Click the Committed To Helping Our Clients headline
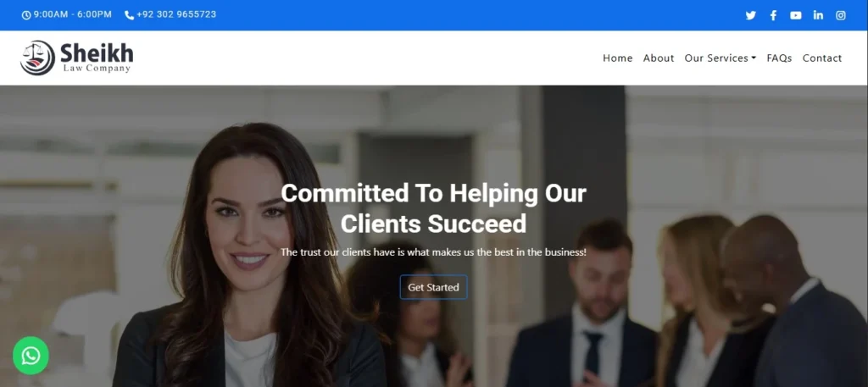The image size is (868, 387). (x=433, y=208)
